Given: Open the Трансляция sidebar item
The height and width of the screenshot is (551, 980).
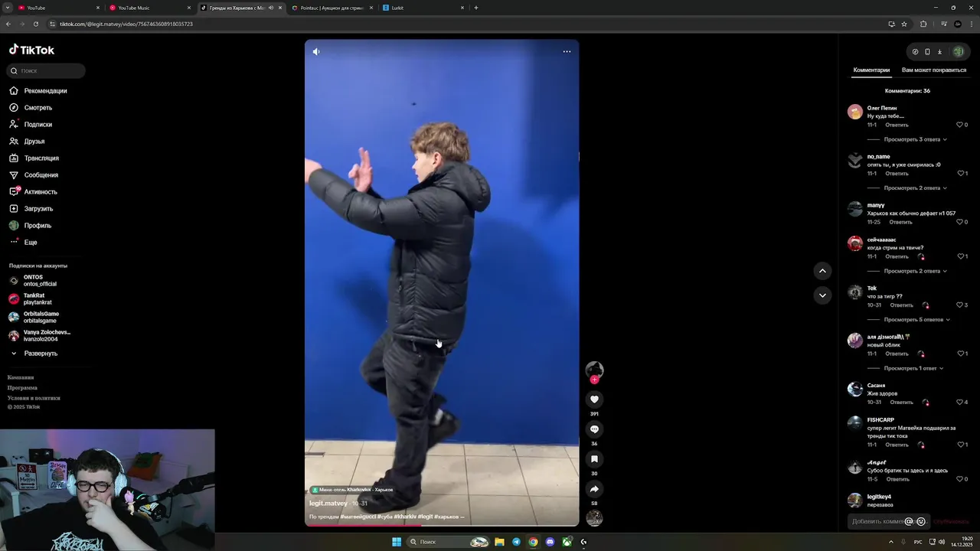Looking at the screenshot, I should click(41, 158).
